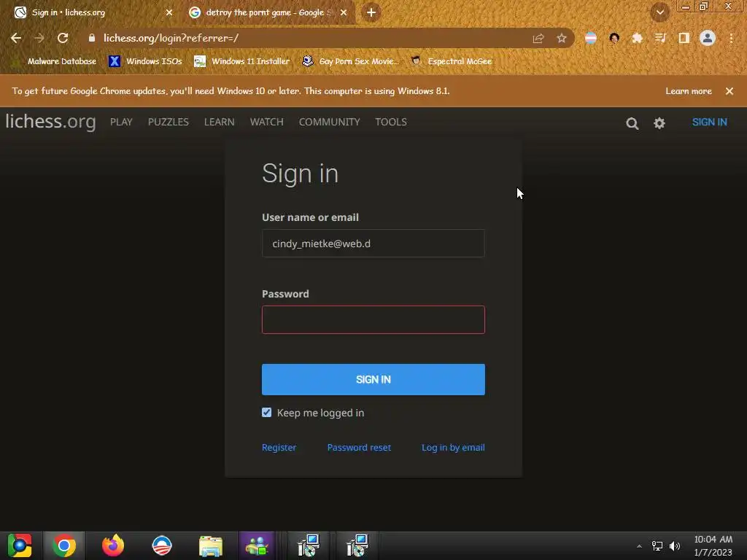Open lichess preferences gear icon
The height and width of the screenshot is (560, 747).
point(659,123)
